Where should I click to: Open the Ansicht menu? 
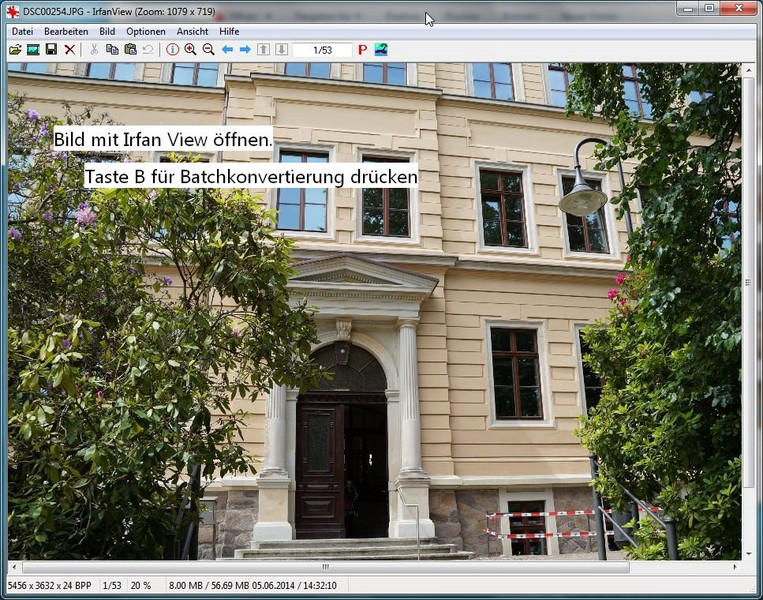tap(193, 31)
